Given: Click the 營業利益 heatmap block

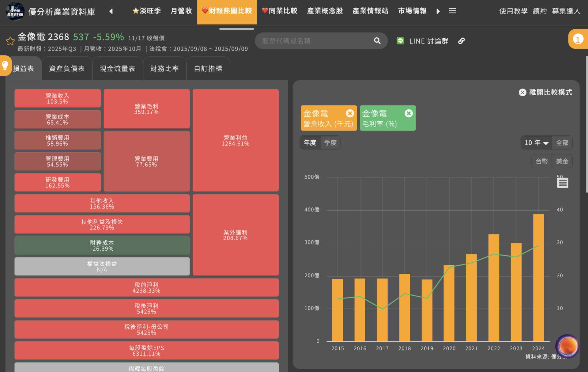Looking at the screenshot, I should coord(235,140).
